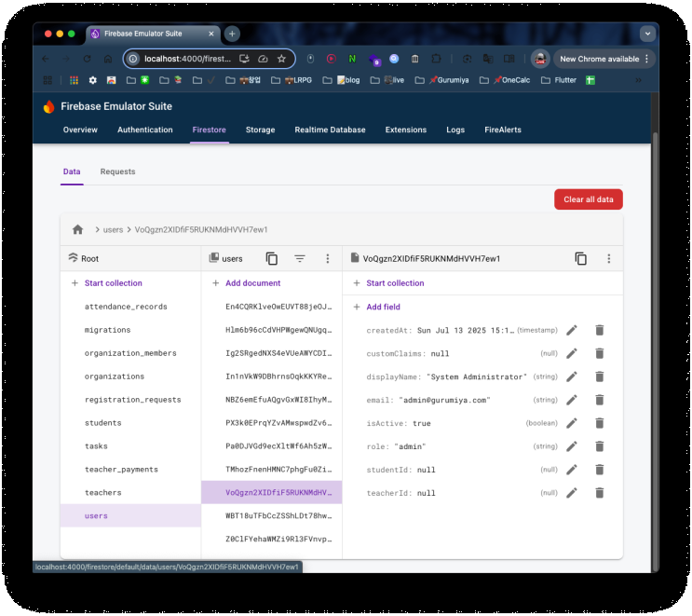Edit the role field pencil icon
The height and width of the screenshot is (616, 692).
[x=572, y=446]
